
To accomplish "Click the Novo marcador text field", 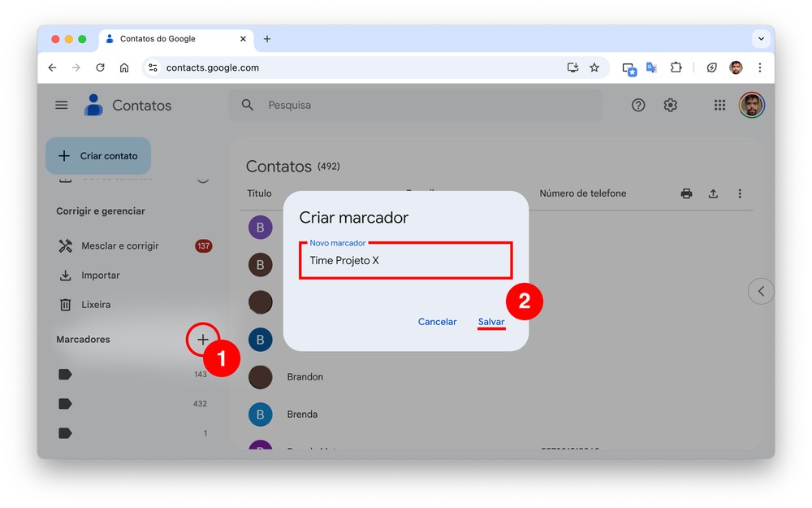I will tap(405, 261).
